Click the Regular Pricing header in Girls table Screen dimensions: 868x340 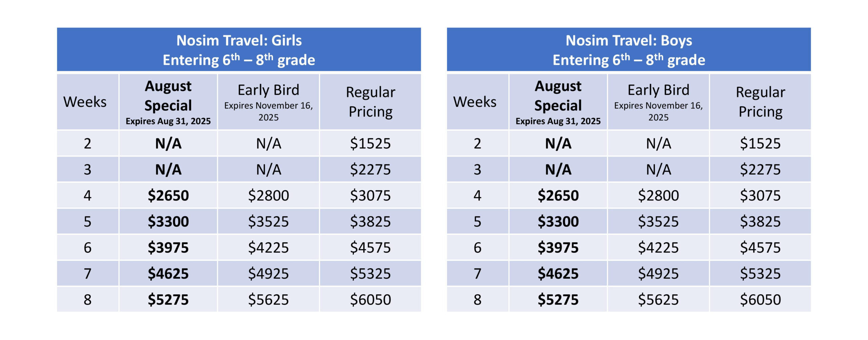[370, 102]
